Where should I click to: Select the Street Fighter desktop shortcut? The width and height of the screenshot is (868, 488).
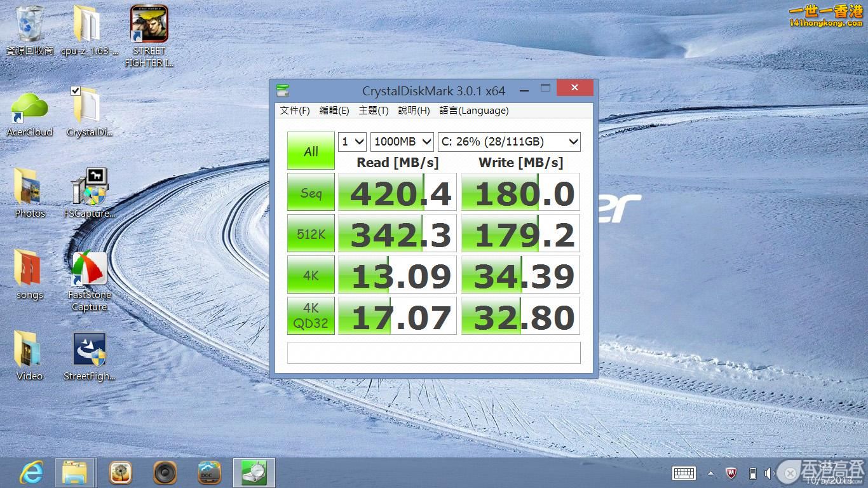coord(149,36)
